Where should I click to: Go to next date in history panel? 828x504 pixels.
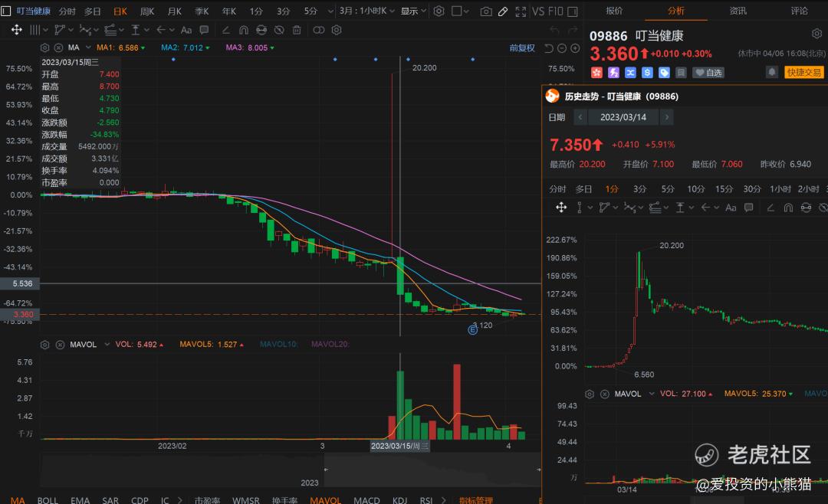coord(666,117)
